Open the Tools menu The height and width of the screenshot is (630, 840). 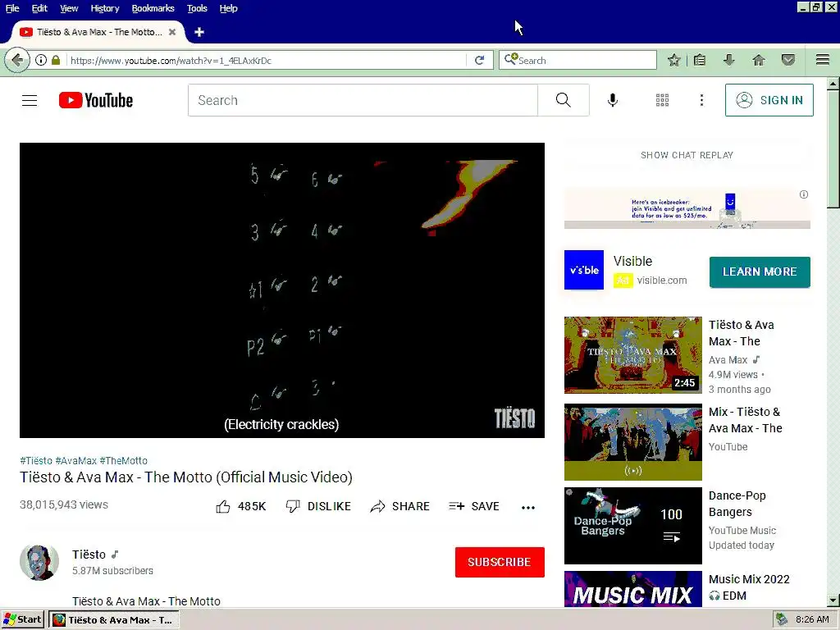pyautogui.click(x=197, y=8)
